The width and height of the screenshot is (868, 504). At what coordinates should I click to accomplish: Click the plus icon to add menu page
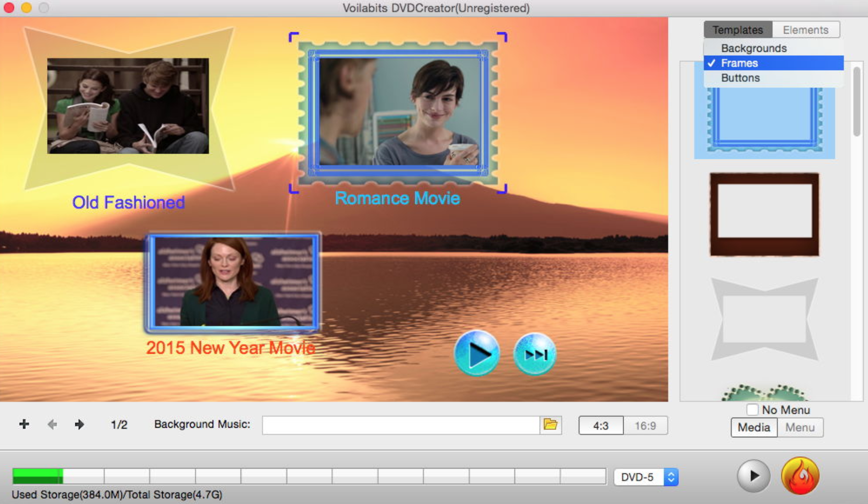(24, 424)
